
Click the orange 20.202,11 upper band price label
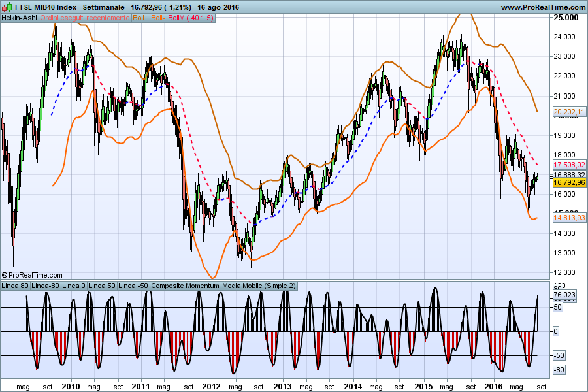pyautogui.click(x=569, y=112)
